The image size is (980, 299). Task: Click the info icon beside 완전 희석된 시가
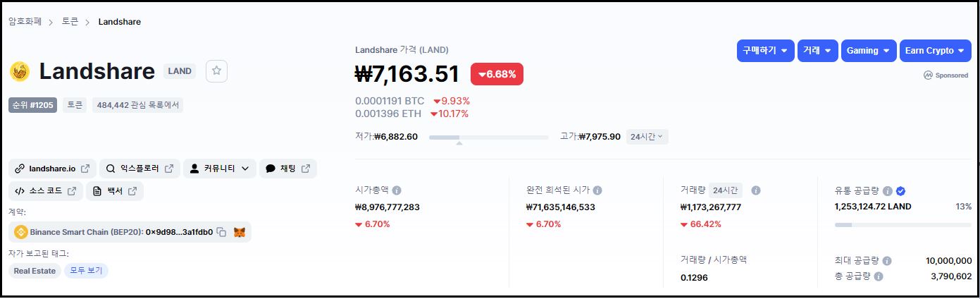click(597, 190)
